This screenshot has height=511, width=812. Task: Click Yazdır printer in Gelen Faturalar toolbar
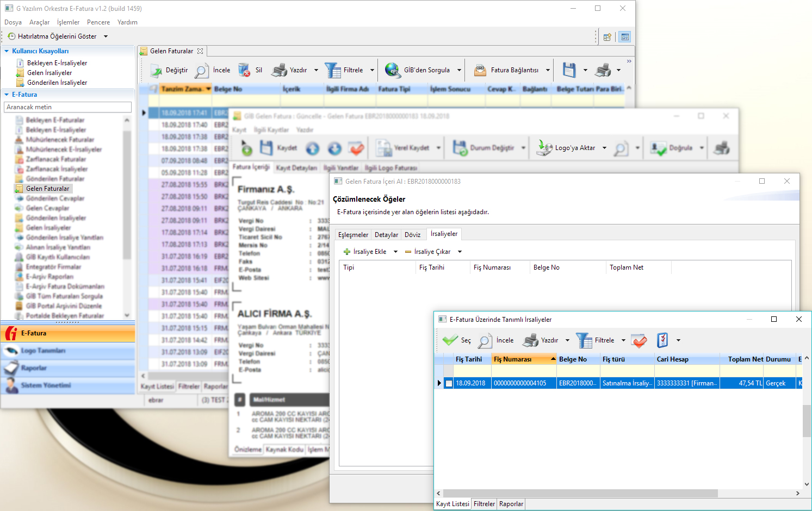click(279, 70)
